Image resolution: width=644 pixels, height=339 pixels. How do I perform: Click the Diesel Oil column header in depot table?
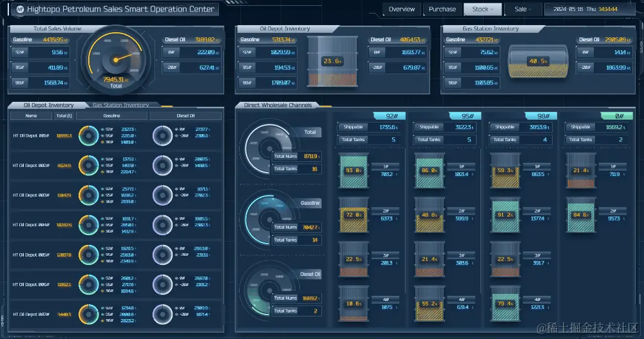click(x=185, y=116)
